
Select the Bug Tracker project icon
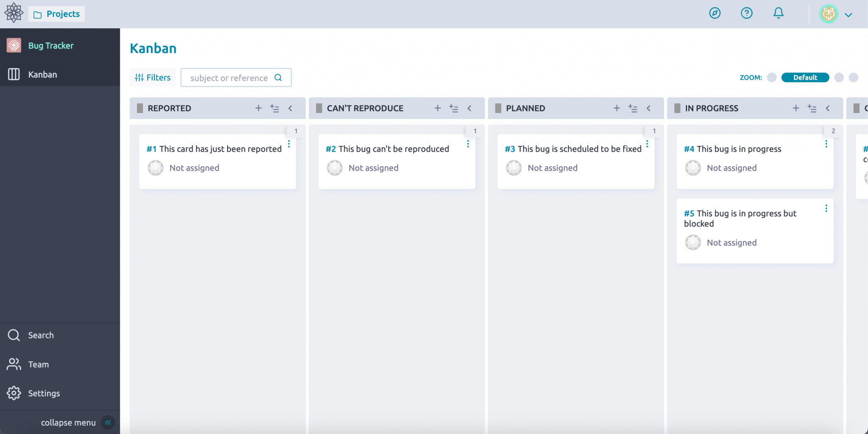coord(14,45)
